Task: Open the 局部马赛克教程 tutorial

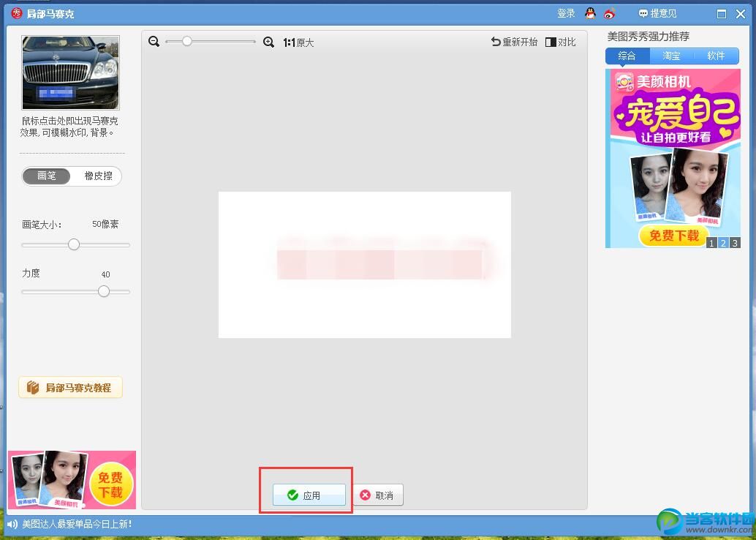Action: (x=70, y=388)
